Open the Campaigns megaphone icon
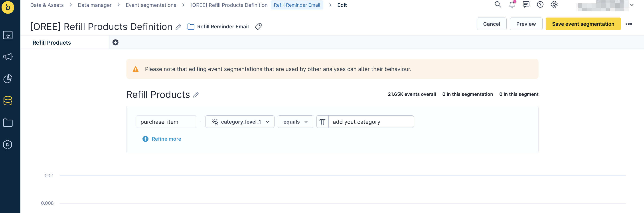Viewport: 644px width, 213px height. point(8,57)
